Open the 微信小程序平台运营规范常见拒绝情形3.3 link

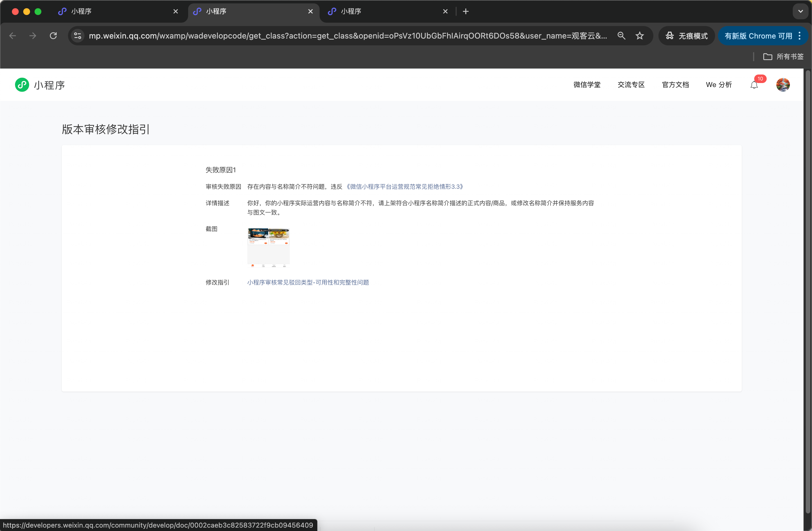(x=405, y=187)
